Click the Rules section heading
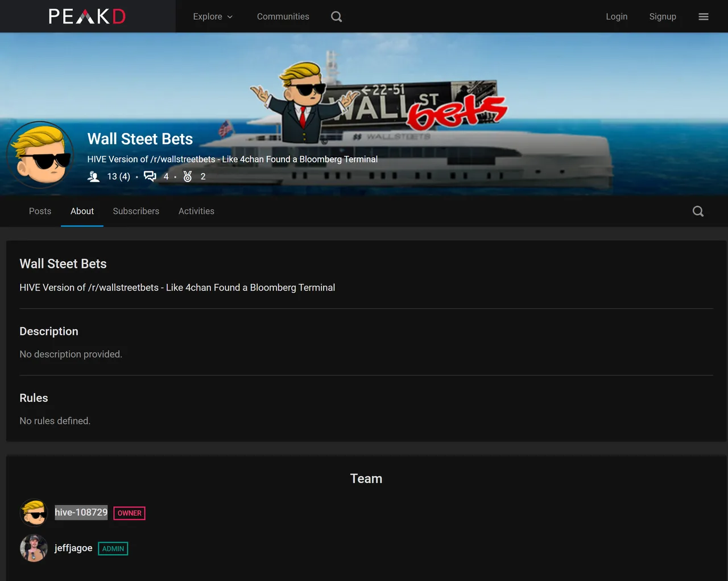 (34, 398)
